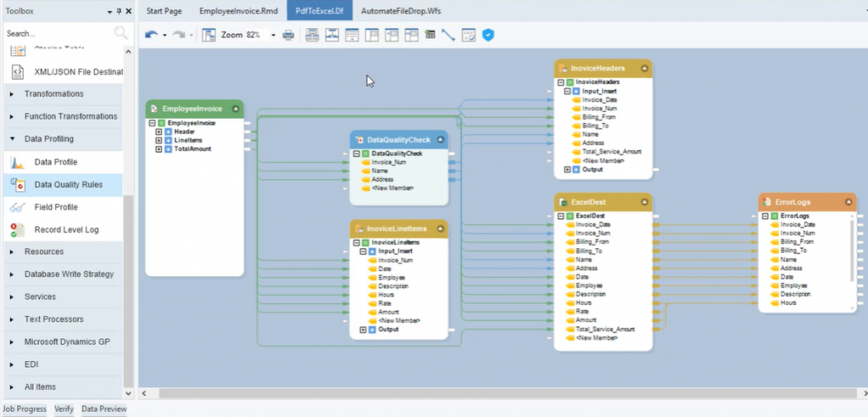Select the diagonal link line tool
This screenshot has width=868, height=417.
(448, 36)
